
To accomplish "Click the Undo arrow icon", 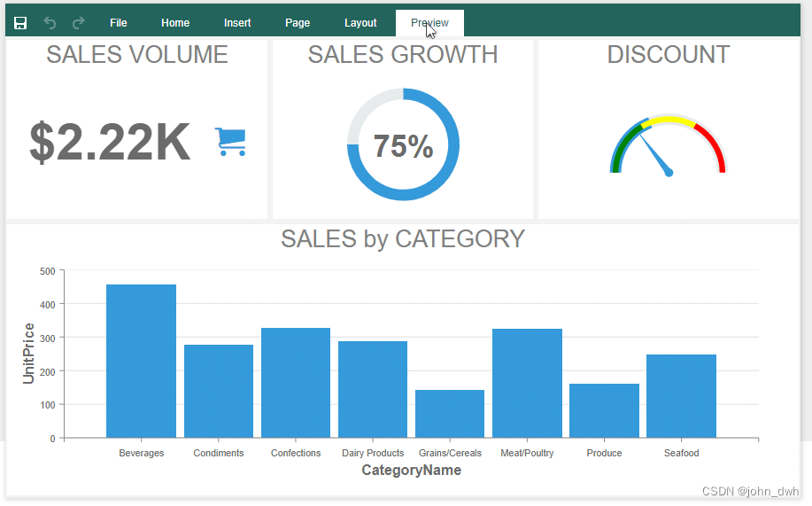I will tap(50, 23).
